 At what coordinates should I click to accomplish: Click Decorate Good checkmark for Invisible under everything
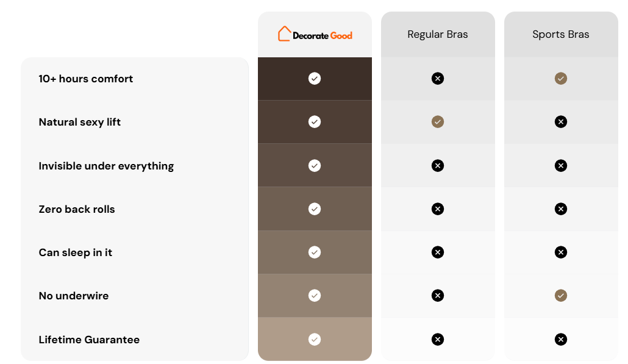coord(315,165)
